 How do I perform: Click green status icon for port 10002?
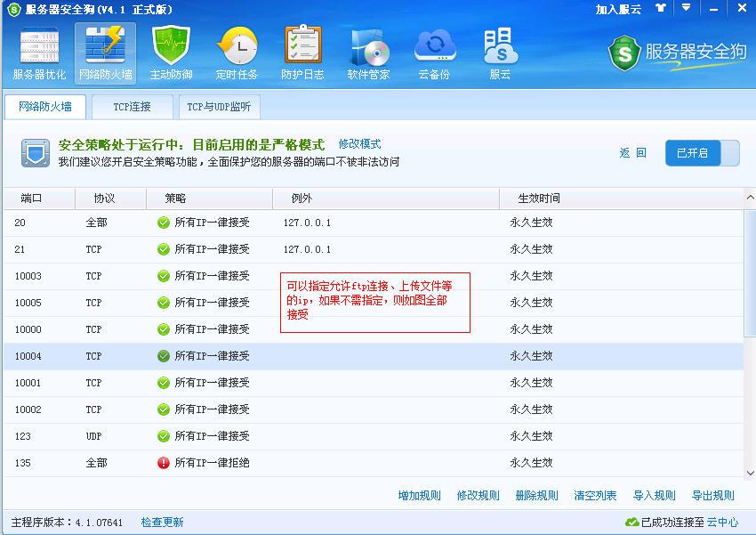tap(164, 409)
